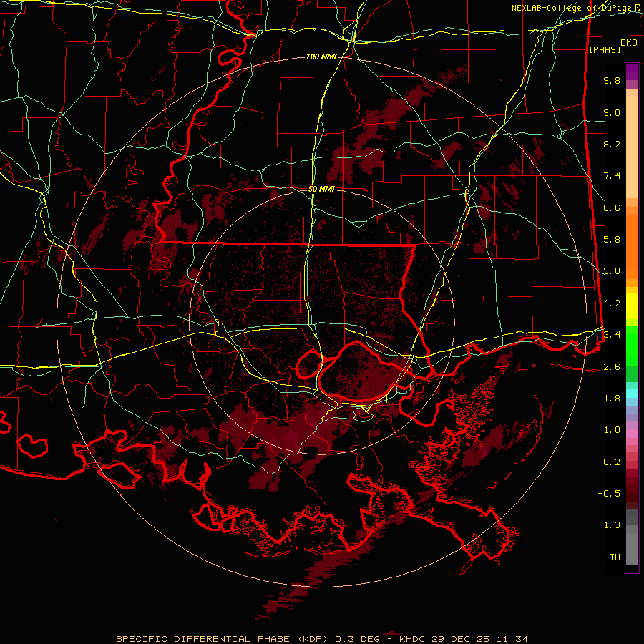Image resolution: width=644 pixels, height=644 pixels.
Task: Click the 9.8 value on the color scale
Action: (612, 80)
